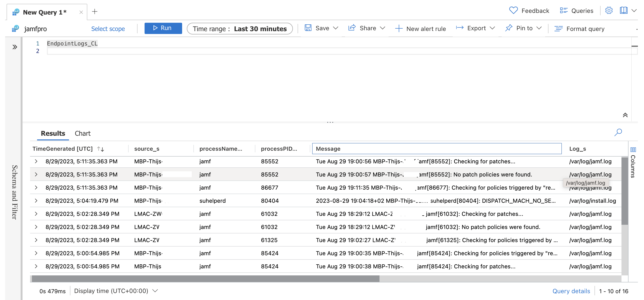The image size is (644, 300).
Task: Click the search magnifier above results
Action: click(x=618, y=132)
